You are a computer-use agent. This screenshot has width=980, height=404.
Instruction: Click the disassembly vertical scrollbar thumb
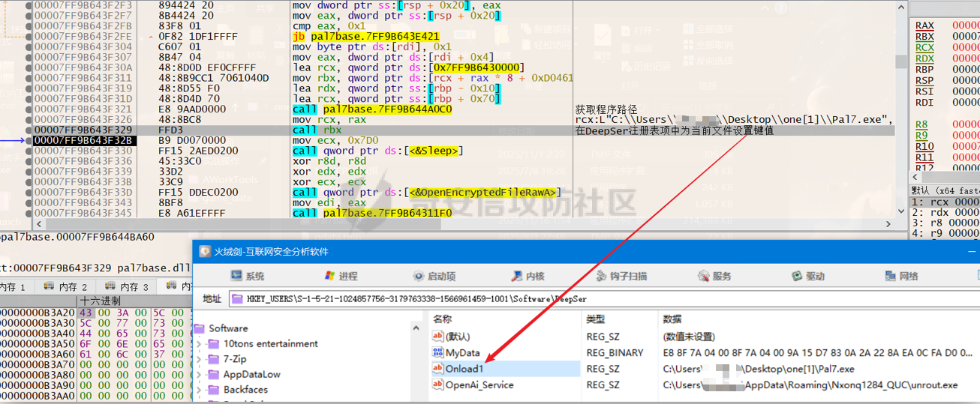pyautogui.click(x=900, y=61)
